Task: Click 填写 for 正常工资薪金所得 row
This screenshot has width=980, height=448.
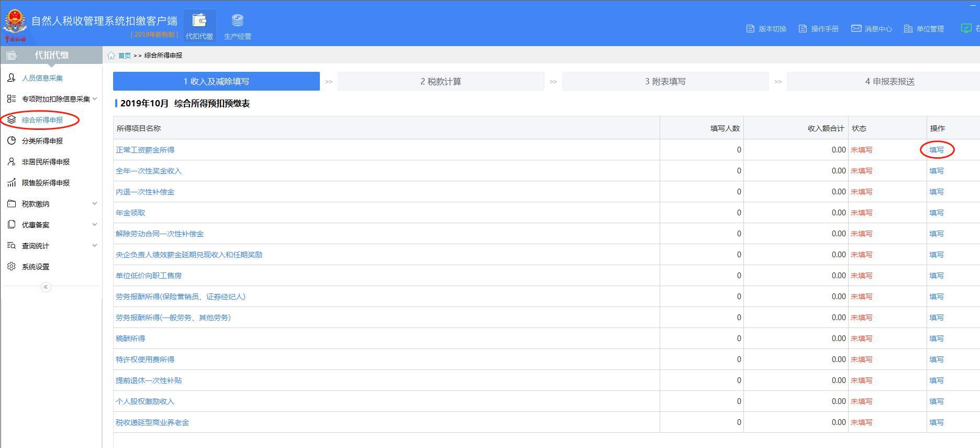Action: (x=937, y=150)
